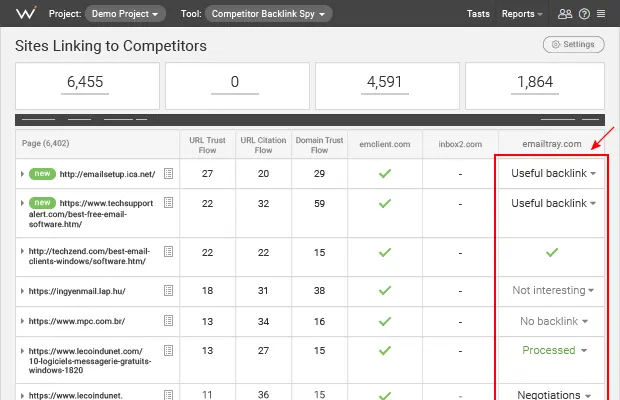Open the Competitor Backlink Spy tool dropdown
This screenshot has height=400, width=620.
268,14
